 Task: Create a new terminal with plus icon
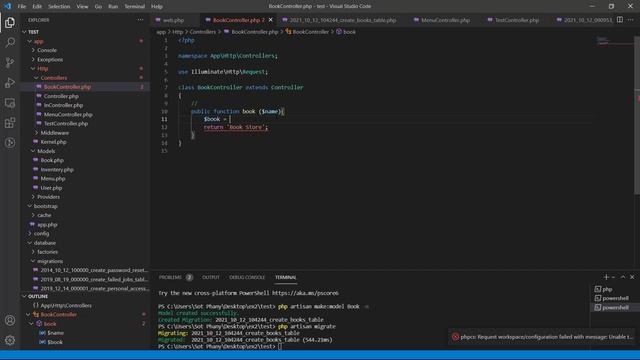(606, 277)
